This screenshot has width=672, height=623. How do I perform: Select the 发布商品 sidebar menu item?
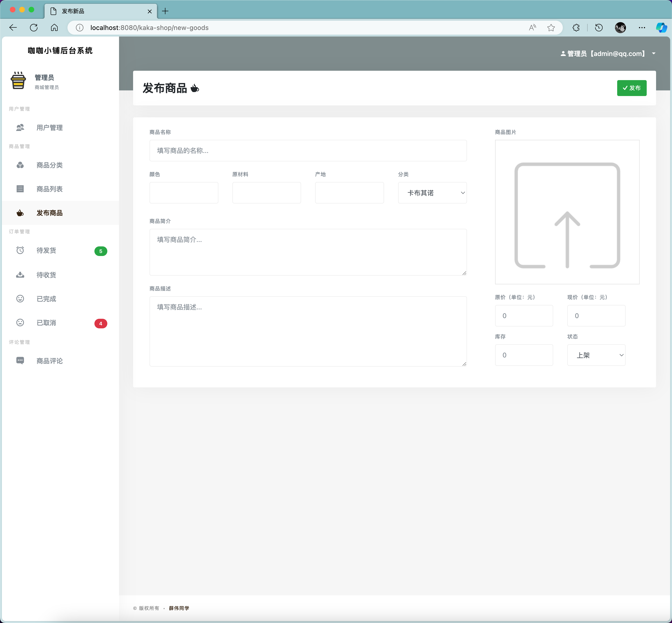coord(50,213)
